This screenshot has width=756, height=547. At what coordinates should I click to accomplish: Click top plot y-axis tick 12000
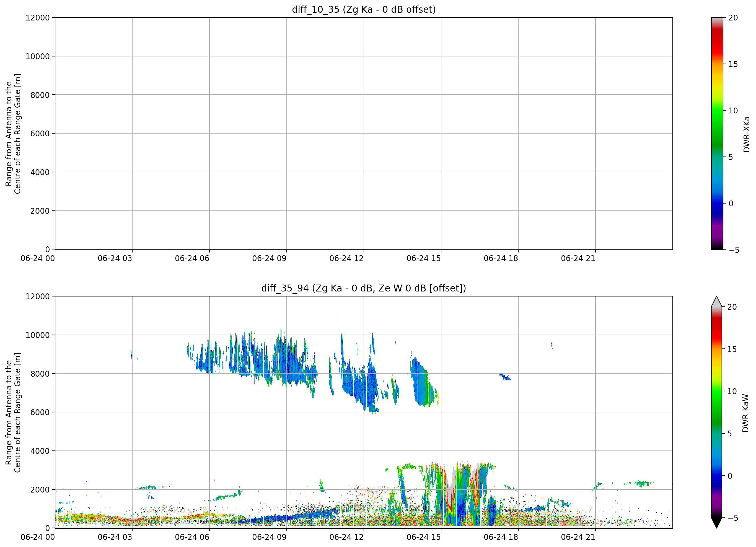click(x=38, y=18)
